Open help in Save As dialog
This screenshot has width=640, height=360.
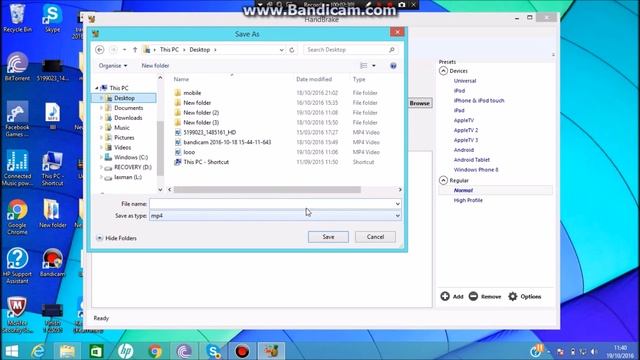coord(393,66)
